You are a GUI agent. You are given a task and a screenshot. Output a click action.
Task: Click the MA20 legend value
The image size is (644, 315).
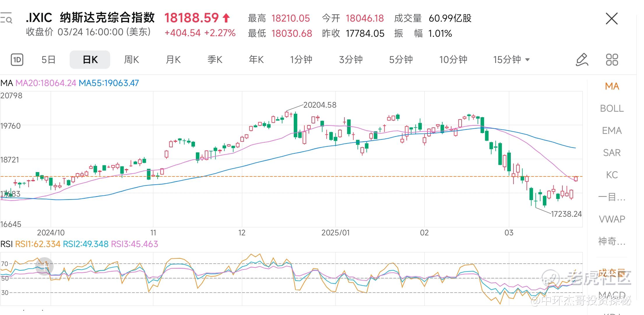click(46, 83)
